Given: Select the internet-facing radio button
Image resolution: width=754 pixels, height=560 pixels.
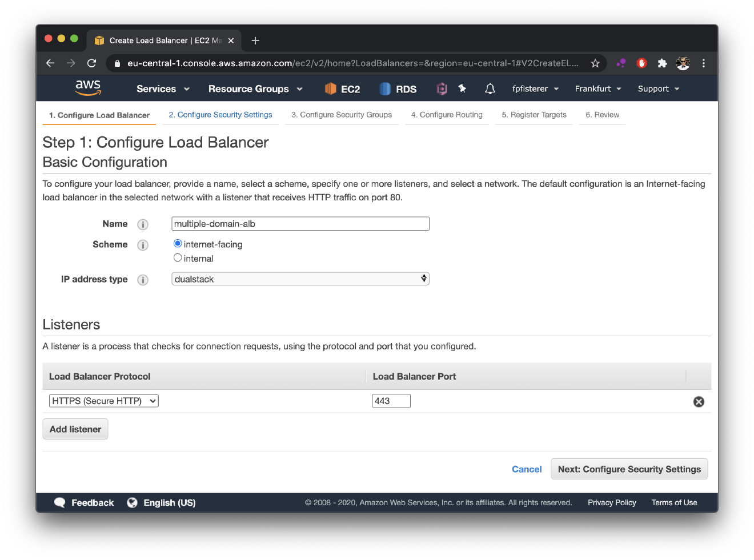Looking at the screenshot, I should point(178,243).
